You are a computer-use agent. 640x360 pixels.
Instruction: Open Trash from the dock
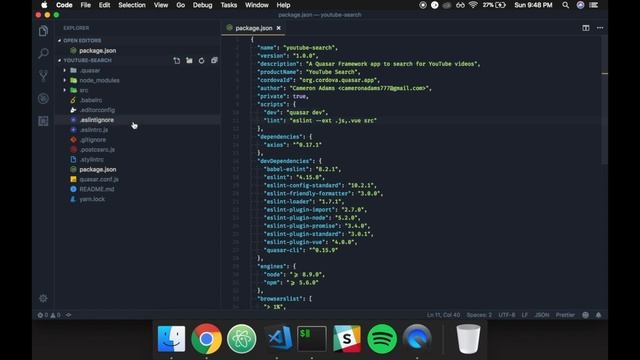(468, 338)
